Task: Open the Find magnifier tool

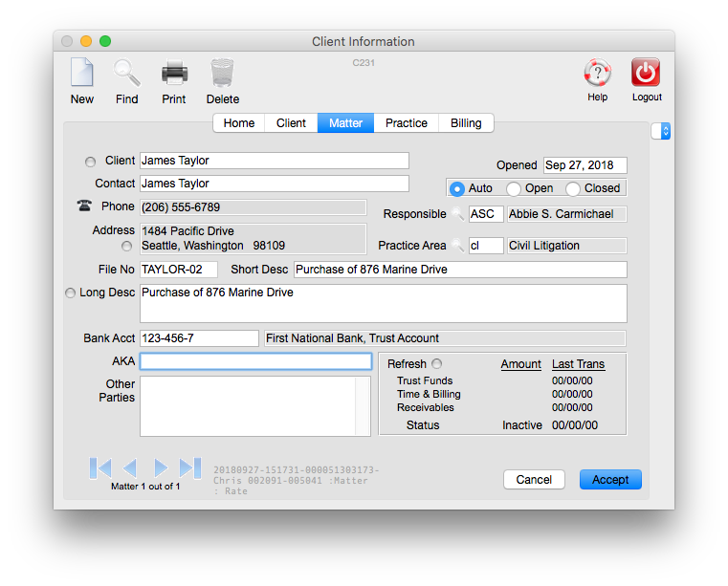Action: point(126,74)
